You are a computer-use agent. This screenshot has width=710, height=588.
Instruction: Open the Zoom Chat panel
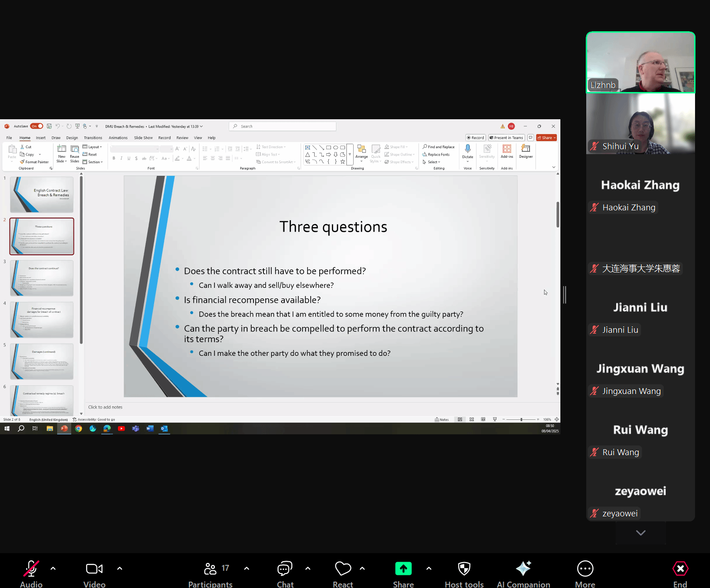pos(285,569)
